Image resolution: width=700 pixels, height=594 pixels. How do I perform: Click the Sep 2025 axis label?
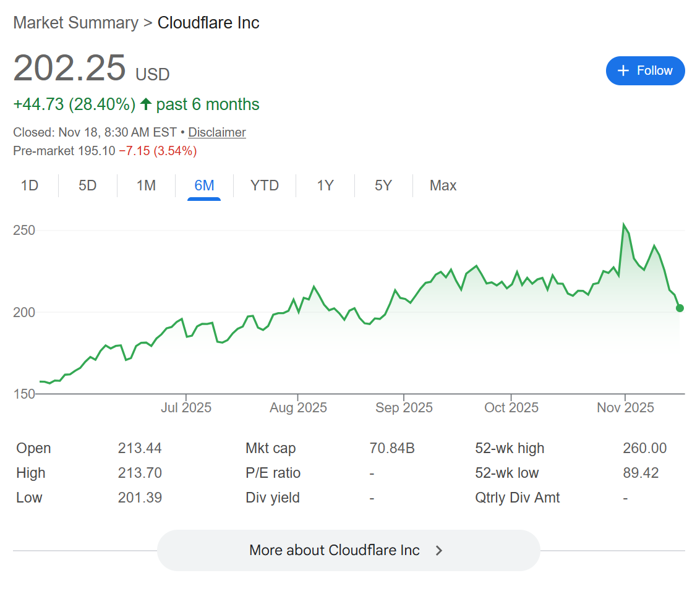point(404,407)
